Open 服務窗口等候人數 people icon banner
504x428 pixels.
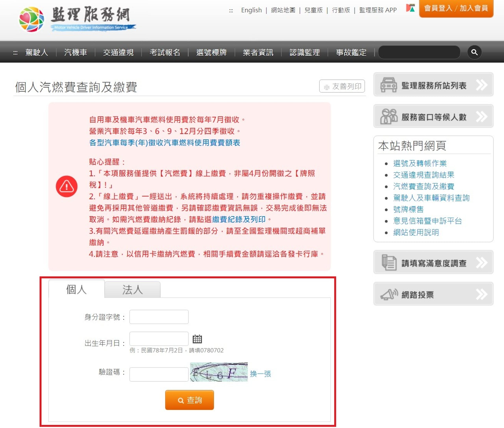433,117
